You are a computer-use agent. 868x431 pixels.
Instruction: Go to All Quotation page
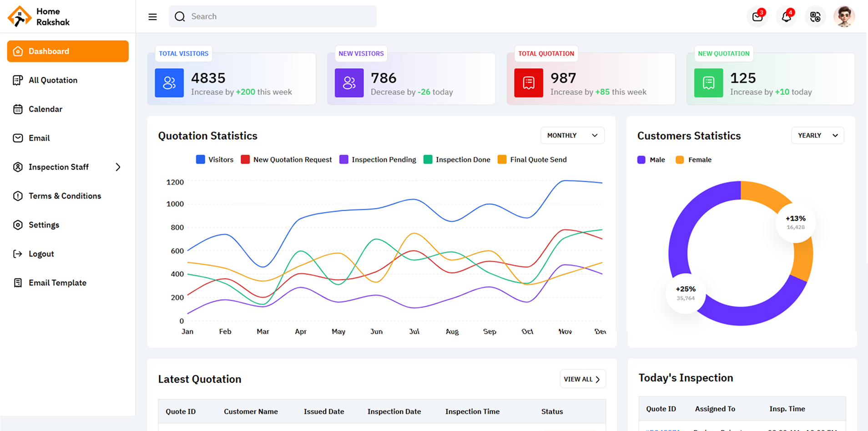(68, 80)
